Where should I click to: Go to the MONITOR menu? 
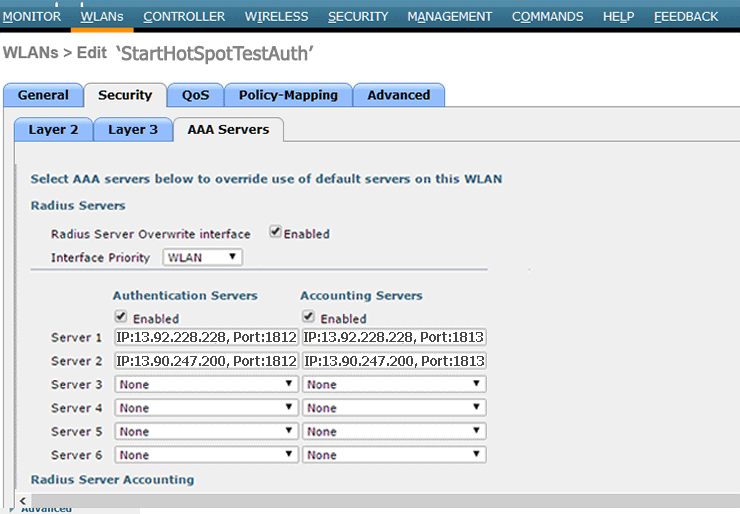pos(32,16)
